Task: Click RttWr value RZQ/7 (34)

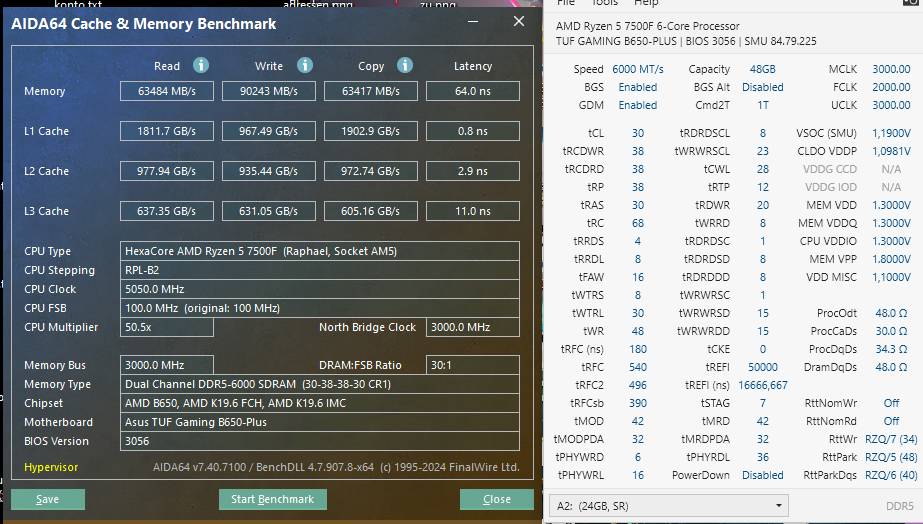Action: point(891,439)
